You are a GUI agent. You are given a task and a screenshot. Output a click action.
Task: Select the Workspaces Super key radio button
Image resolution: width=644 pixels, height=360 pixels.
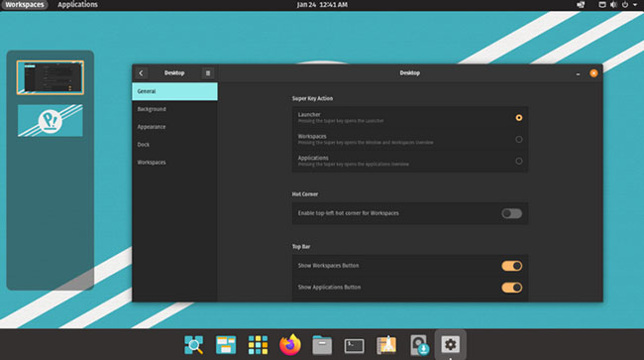(519, 139)
